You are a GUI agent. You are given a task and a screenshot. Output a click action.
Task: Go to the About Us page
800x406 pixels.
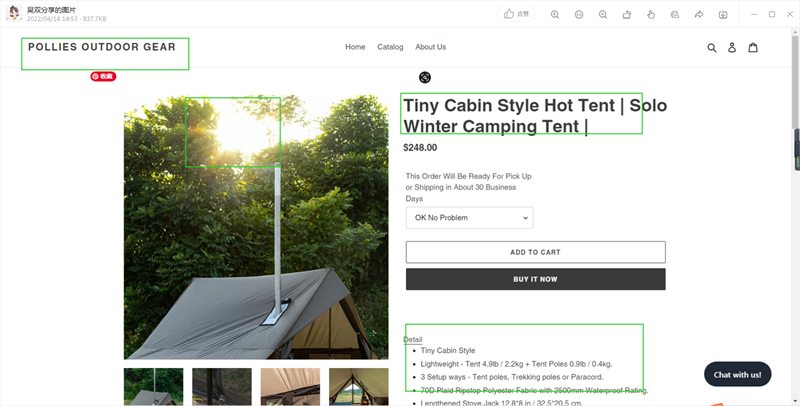(431, 47)
